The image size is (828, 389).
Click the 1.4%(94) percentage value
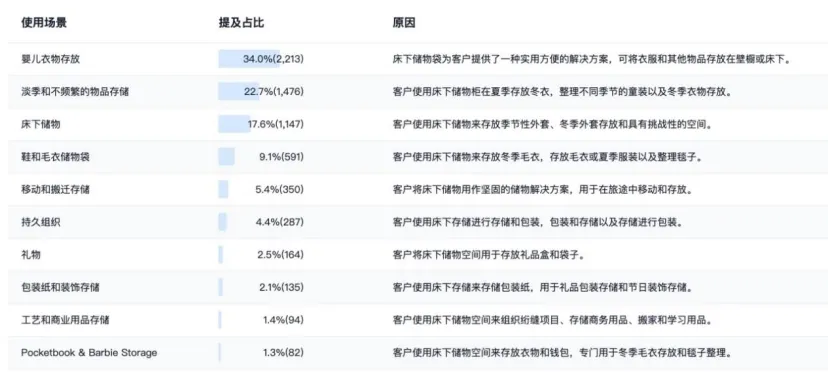284,320
